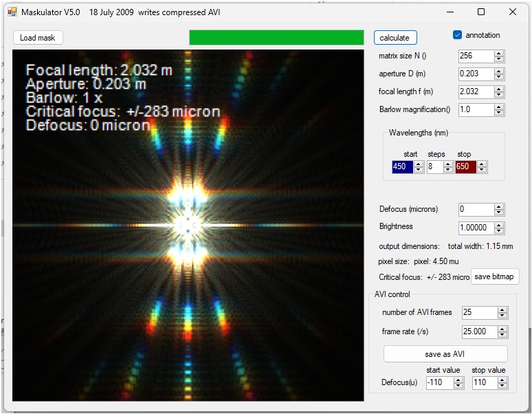Image resolution: width=532 pixels, height=414 pixels.
Task: Decrease aperture D value with down arrow
Action: [499, 77]
